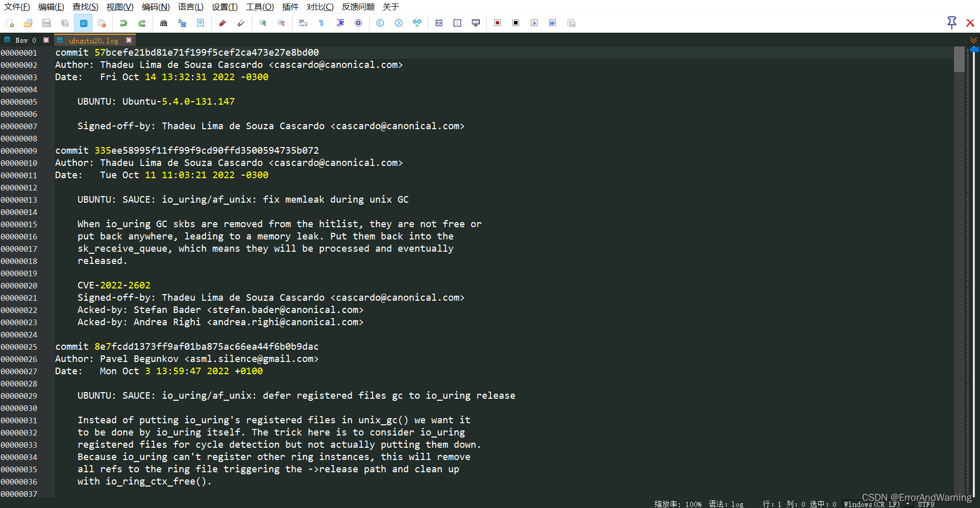The height and width of the screenshot is (508, 980).
Task: Open the 对比(C) menu
Action: click(320, 7)
